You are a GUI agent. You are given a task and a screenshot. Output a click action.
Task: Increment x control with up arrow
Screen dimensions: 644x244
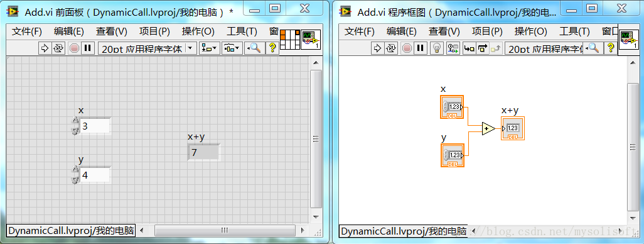coord(75,121)
